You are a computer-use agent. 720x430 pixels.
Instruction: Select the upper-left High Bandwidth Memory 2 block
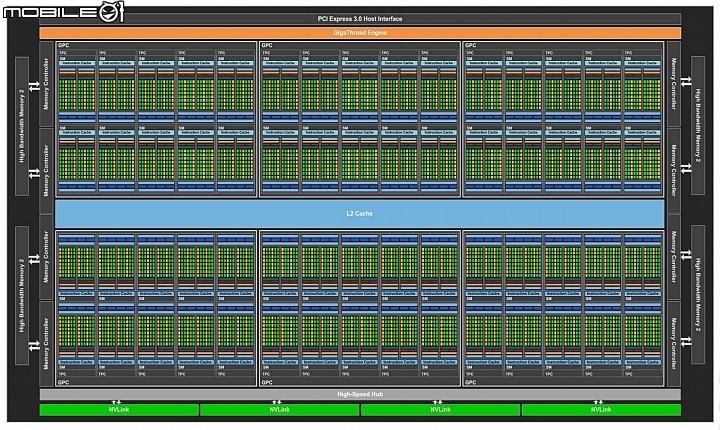22,126
